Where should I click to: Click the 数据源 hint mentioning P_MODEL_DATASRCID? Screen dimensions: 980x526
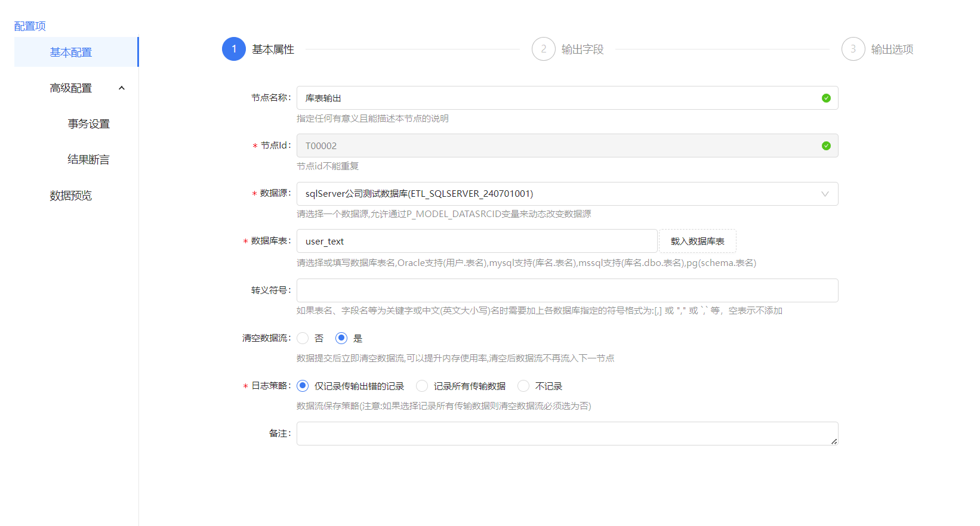[443, 214]
